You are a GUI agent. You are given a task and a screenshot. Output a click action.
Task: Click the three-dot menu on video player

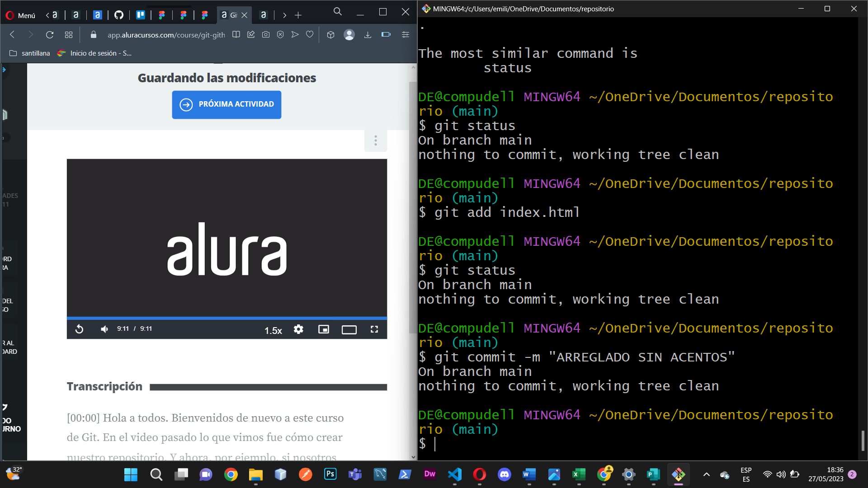(x=376, y=141)
